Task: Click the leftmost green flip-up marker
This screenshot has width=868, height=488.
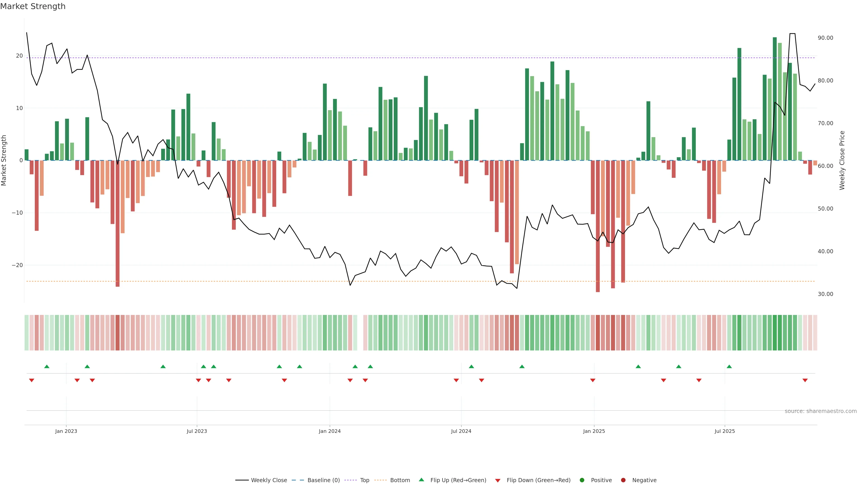Action: [x=47, y=366]
